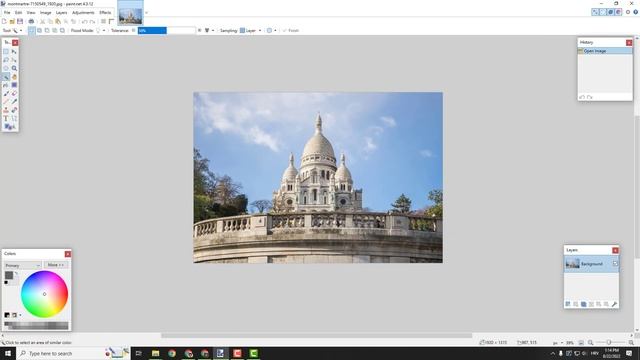Screen dimensions: 640x360
Task: Choose Replace selection mode button
Action: (x=31, y=31)
